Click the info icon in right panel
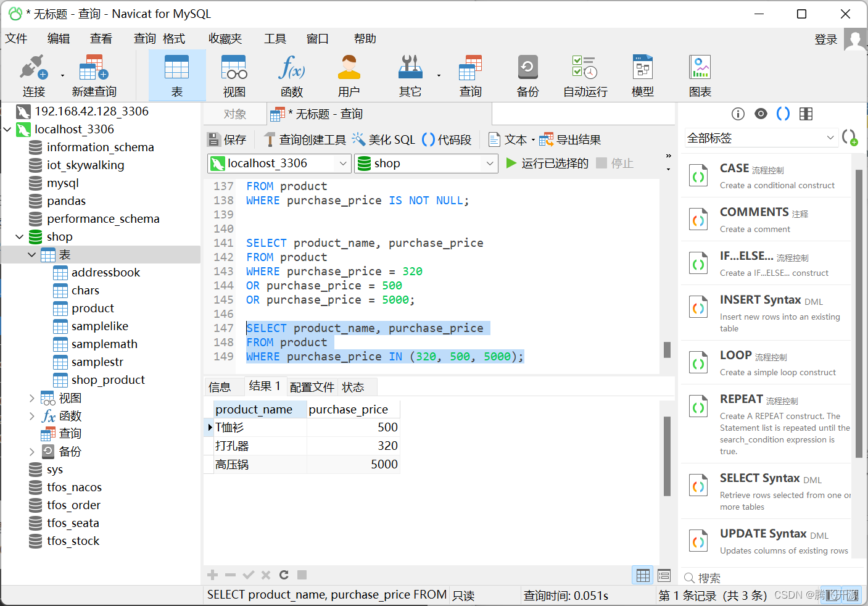 (738, 114)
